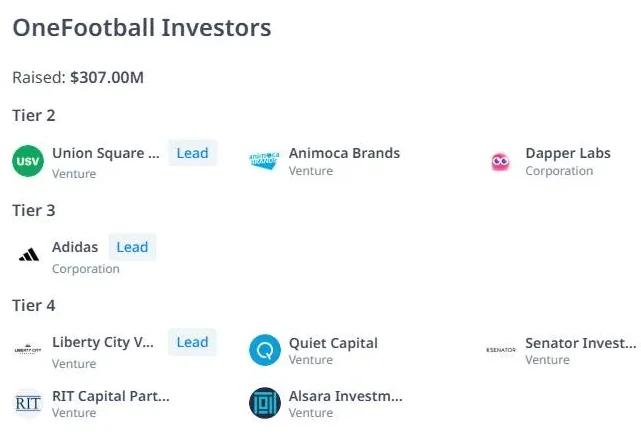
Task: Click the dark Alsara Investment logo
Action: click(265, 403)
